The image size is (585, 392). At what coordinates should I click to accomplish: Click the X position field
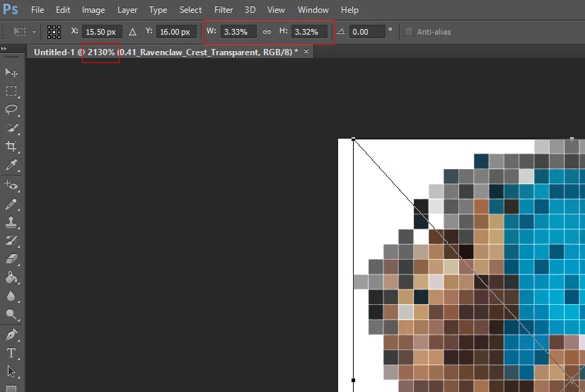[x=102, y=32]
